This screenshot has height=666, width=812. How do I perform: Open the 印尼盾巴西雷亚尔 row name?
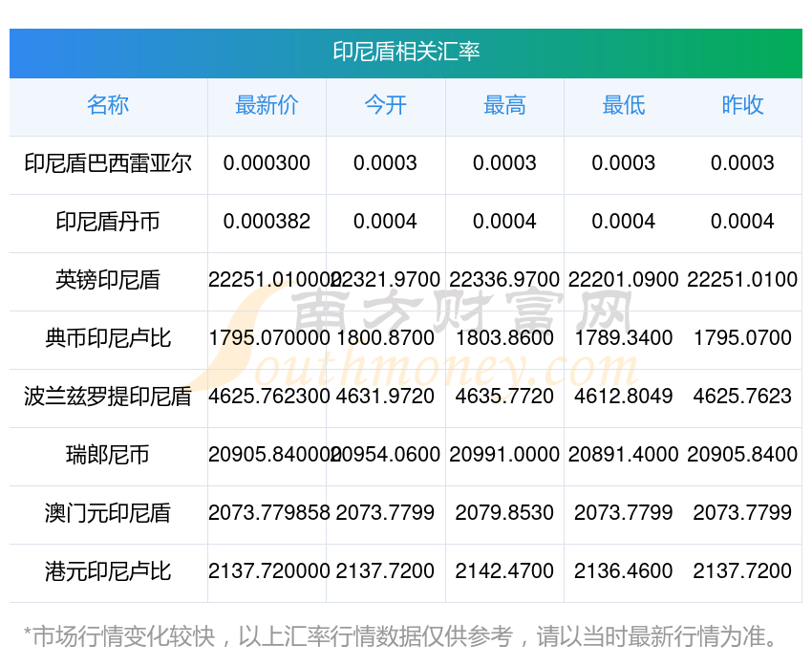coord(108,163)
